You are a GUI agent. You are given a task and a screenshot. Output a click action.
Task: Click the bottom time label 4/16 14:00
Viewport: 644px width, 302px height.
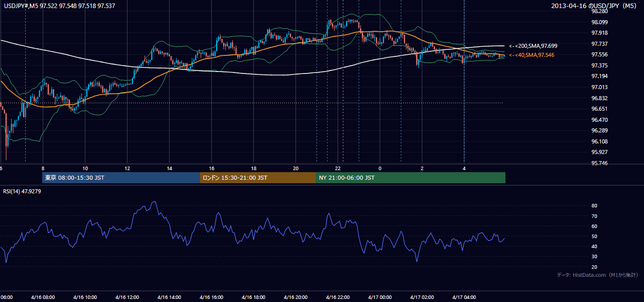(x=169, y=297)
